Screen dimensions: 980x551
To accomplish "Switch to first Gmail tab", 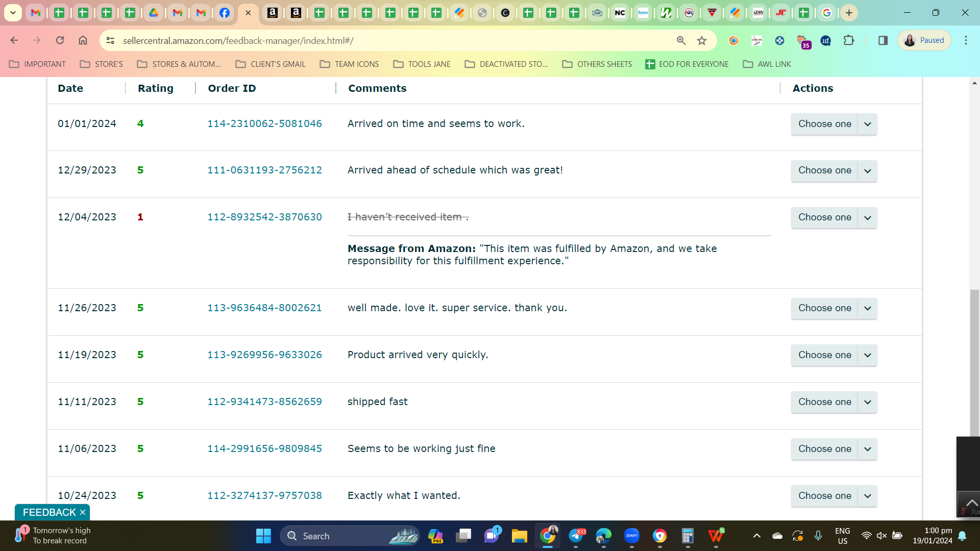I will [36, 13].
